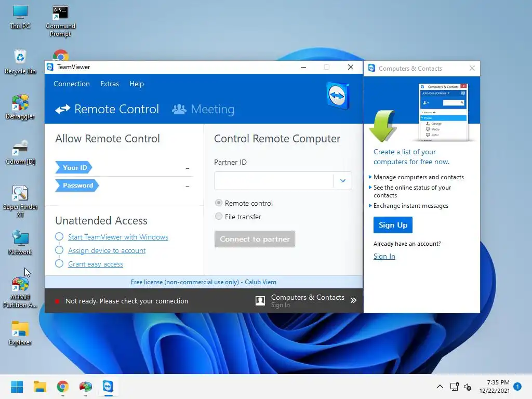The height and width of the screenshot is (399, 532).
Task: Click the Computers & Contacts preview thumbnail
Action: [444, 112]
